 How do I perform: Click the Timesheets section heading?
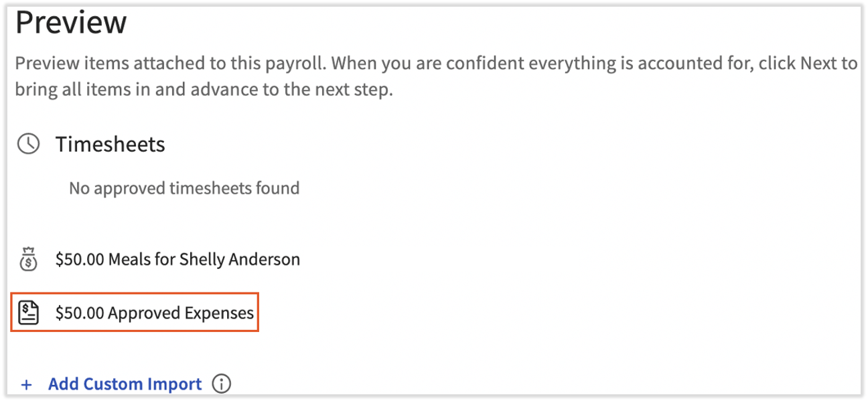pyautogui.click(x=110, y=144)
